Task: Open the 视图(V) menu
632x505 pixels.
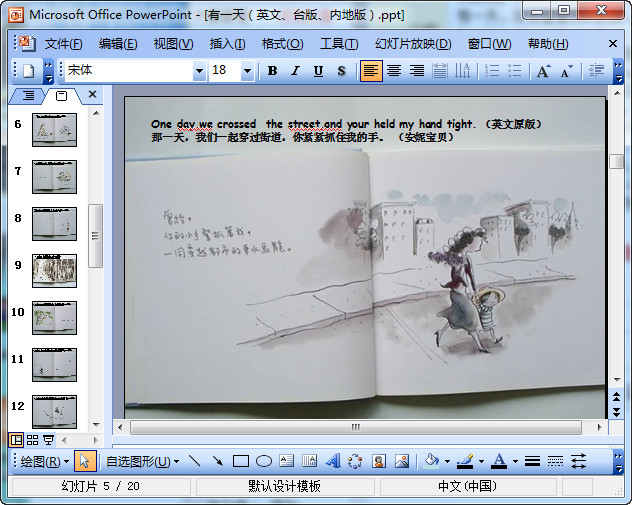Action: pos(173,44)
